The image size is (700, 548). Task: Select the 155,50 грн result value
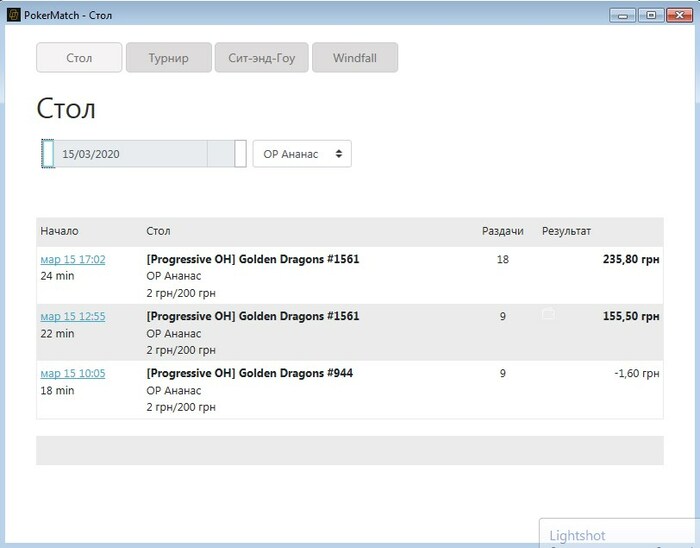[631, 316]
